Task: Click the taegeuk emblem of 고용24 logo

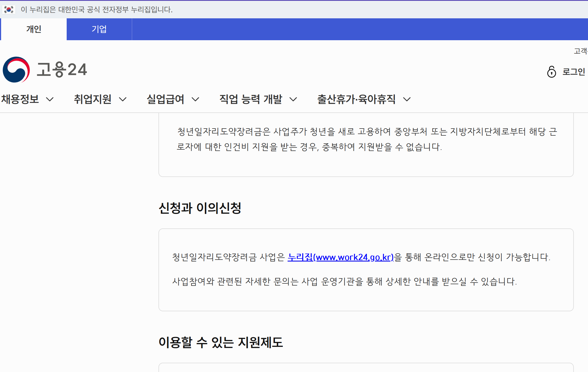Action: click(x=16, y=70)
